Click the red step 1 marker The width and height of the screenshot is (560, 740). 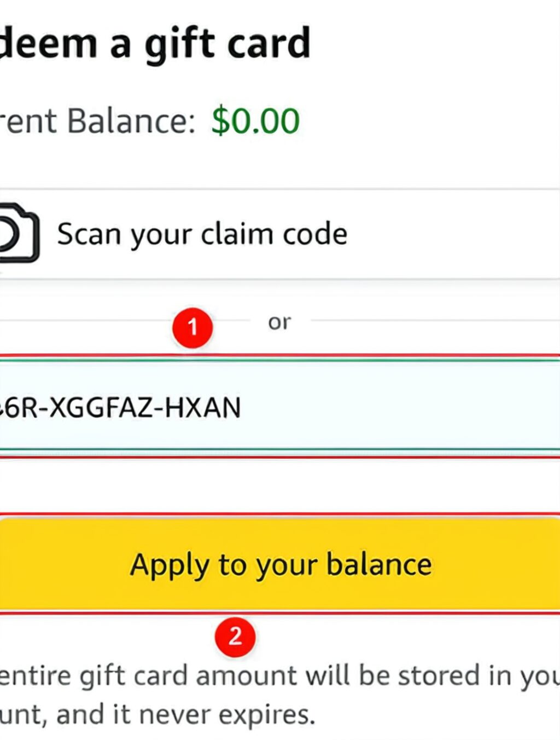click(x=192, y=327)
